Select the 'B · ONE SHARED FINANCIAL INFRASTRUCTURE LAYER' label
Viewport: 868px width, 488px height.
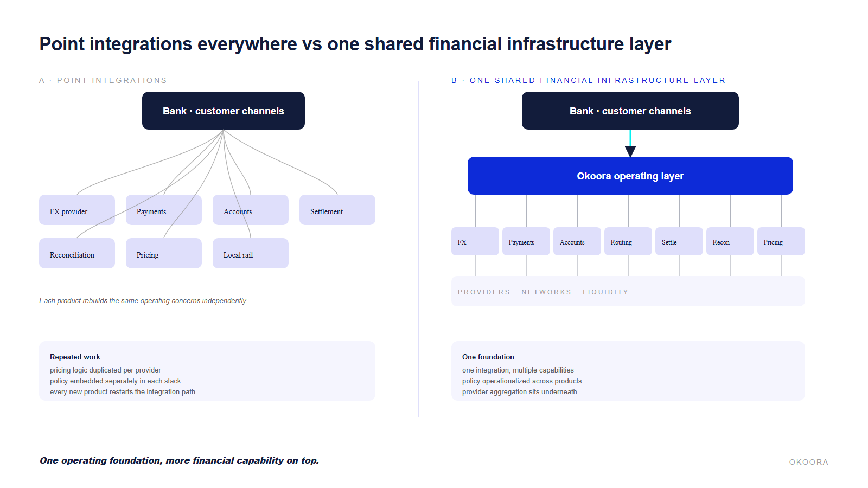(x=589, y=80)
